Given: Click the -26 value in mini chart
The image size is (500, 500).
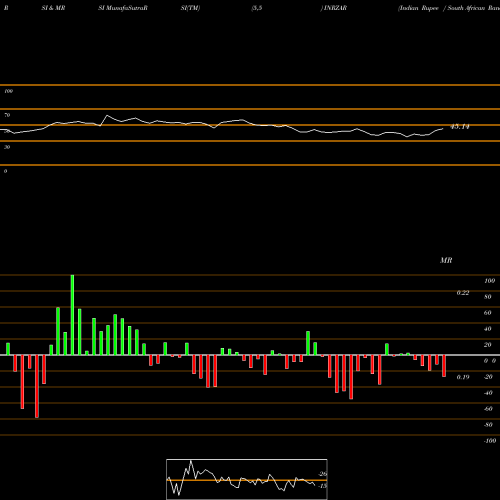Looking at the screenshot, I should pyautogui.click(x=322, y=474).
